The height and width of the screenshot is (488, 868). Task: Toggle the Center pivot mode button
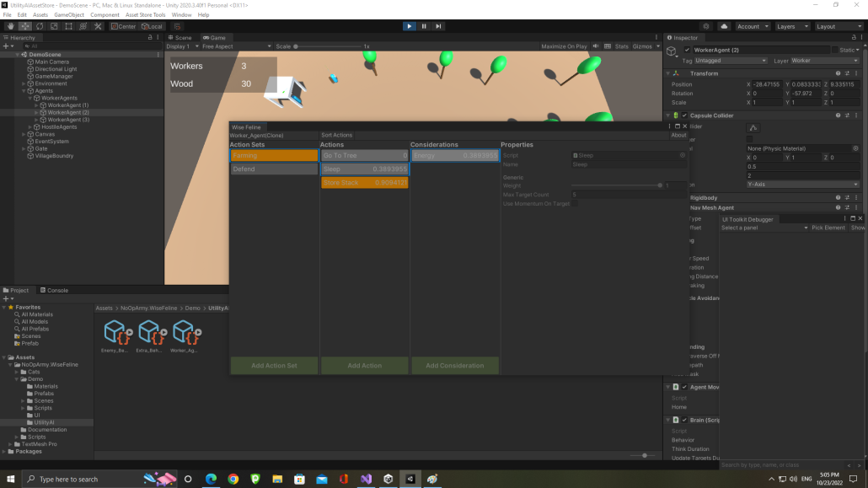123,26
